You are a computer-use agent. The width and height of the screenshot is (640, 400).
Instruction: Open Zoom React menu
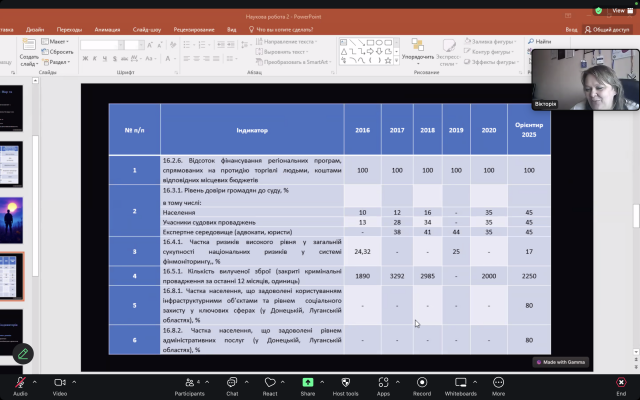270,386
